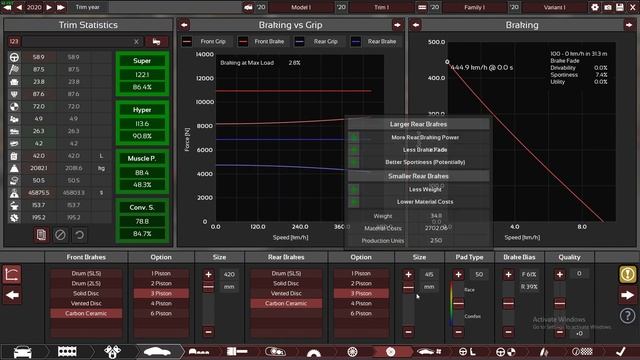This screenshot has height=360, width=640.
Task: Go to previous graph in Braking vs Grip
Action: pyautogui.click(x=184, y=25)
